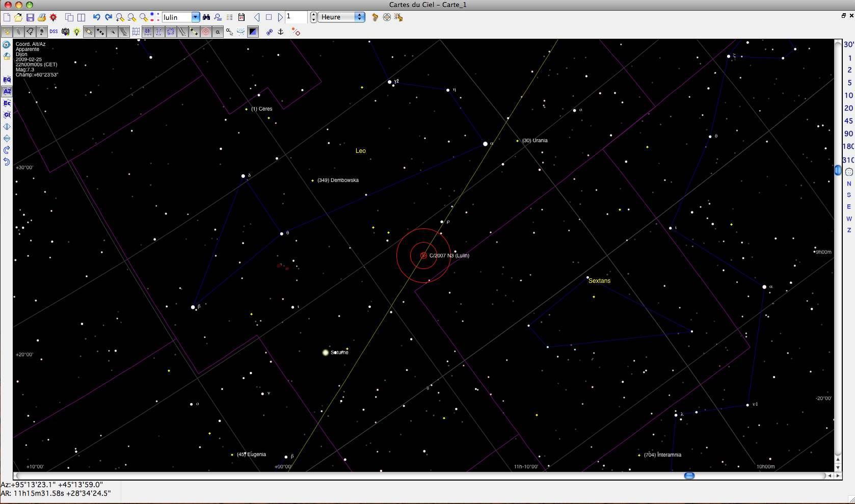Flip the chart horizontally

7,127
